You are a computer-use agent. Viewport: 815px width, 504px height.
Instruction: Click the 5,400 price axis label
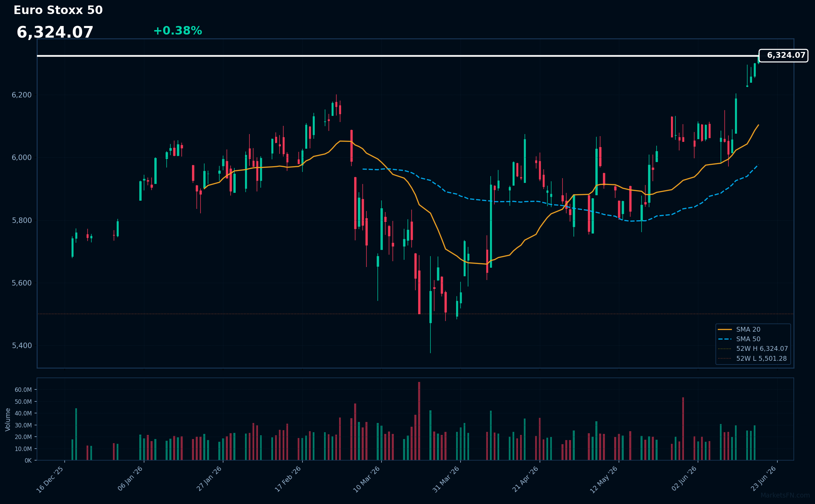click(22, 346)
